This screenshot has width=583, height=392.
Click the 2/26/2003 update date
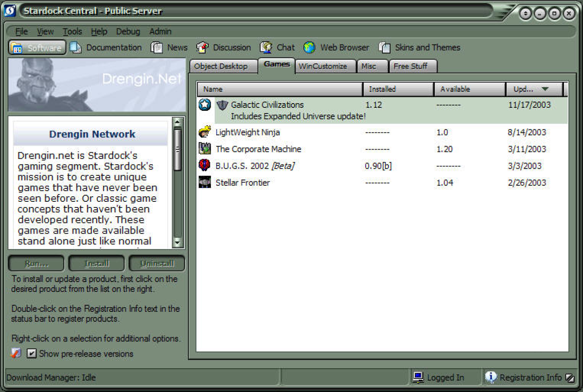click(527, 183)
